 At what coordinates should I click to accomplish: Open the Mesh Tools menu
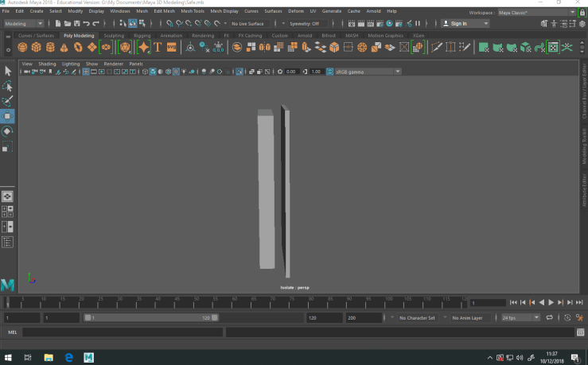(192, 11)
